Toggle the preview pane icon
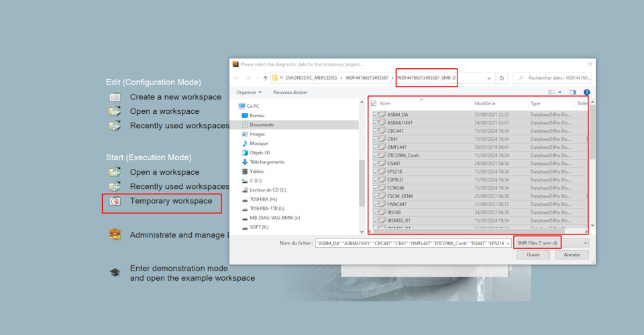644x335 pixels. coord(573,92)
